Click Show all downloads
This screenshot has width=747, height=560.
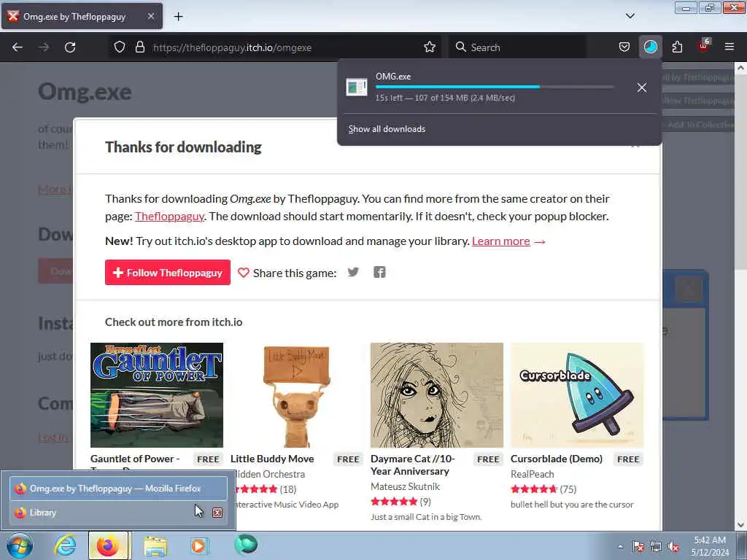[x=387, y=129]
